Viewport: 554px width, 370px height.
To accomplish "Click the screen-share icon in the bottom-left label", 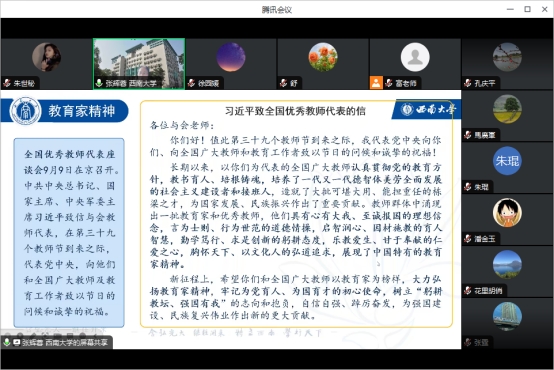I will (17, 342).
